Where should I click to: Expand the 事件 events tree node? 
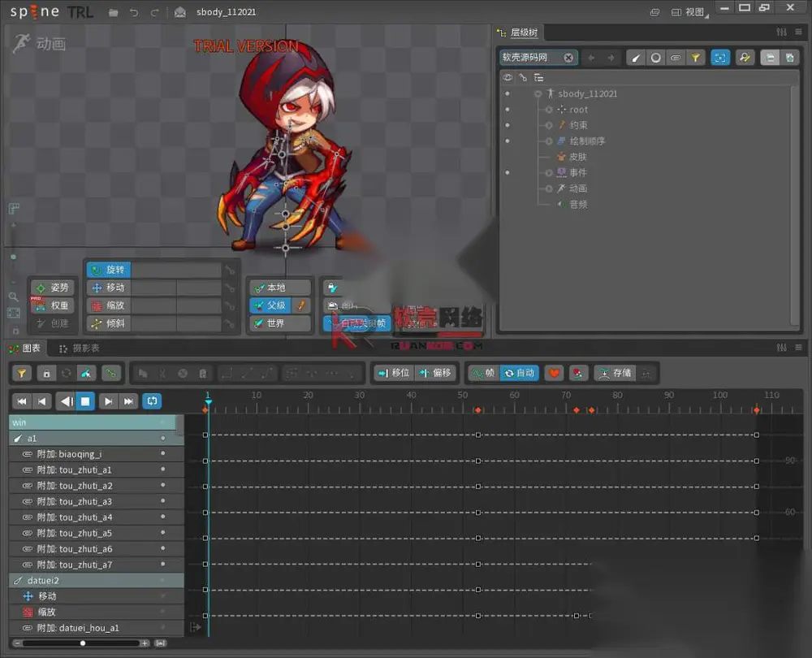pyautogui.click(x=548, y=172)
